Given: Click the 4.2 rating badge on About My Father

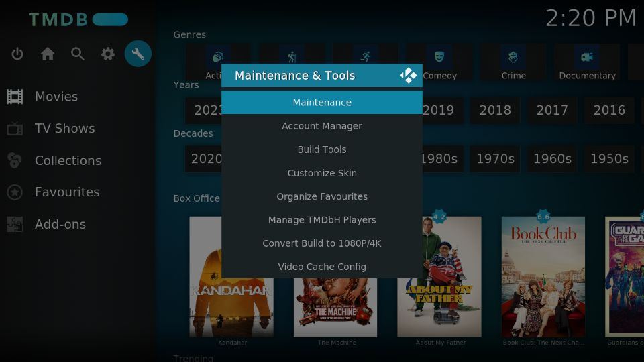Looking at the screenshot, I should tap(439, 217).
